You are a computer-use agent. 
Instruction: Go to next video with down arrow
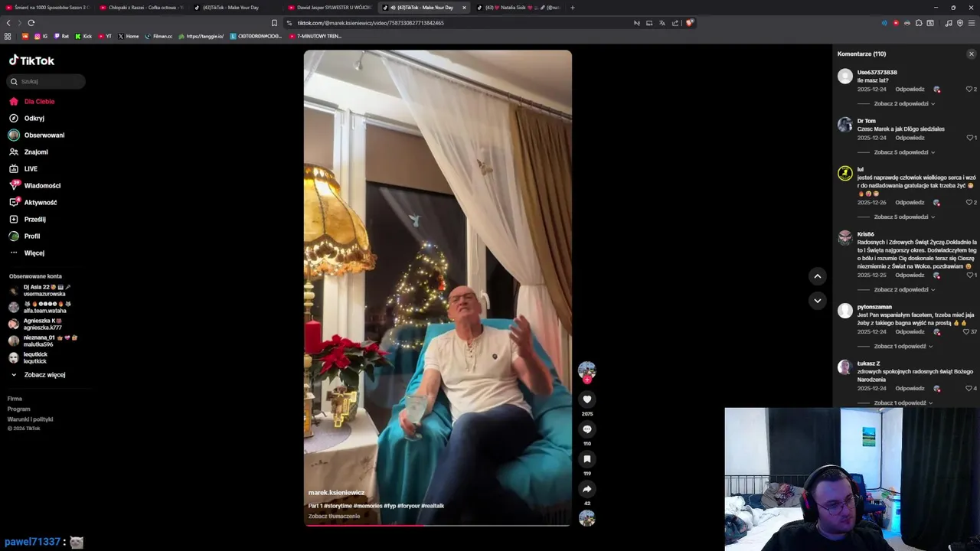tap(817, 301)
